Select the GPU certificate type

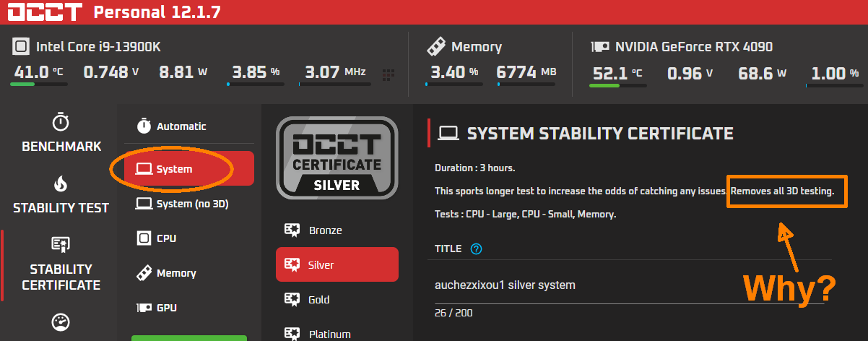189,308
